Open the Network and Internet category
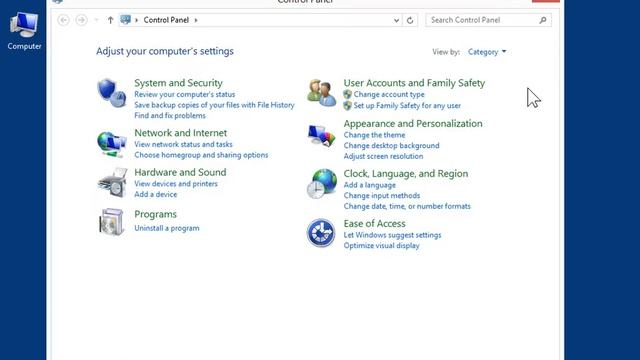The height and width of the screenshot is (360, 640). coord(180,133)
